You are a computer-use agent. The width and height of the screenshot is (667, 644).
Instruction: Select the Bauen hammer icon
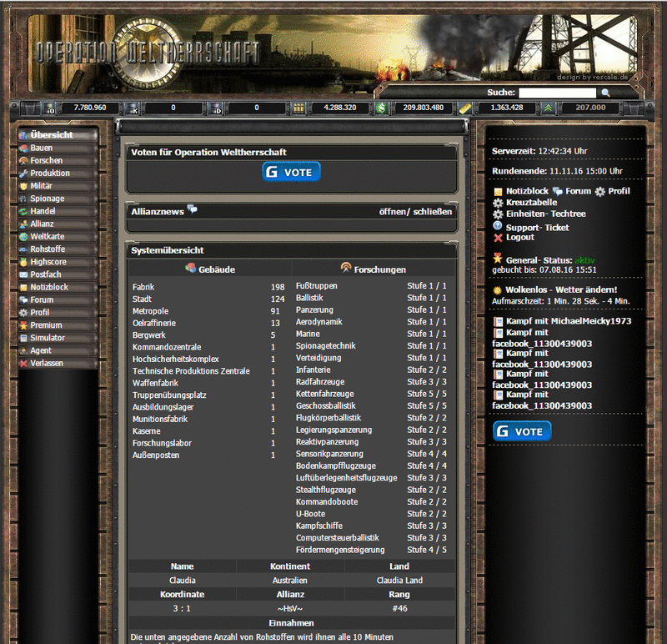pyautogui.click(x=23, y=147)
